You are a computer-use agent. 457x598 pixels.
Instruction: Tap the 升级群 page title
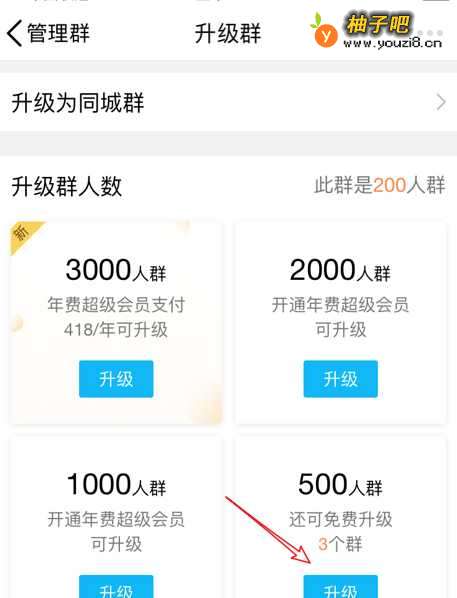click(228, 33)
